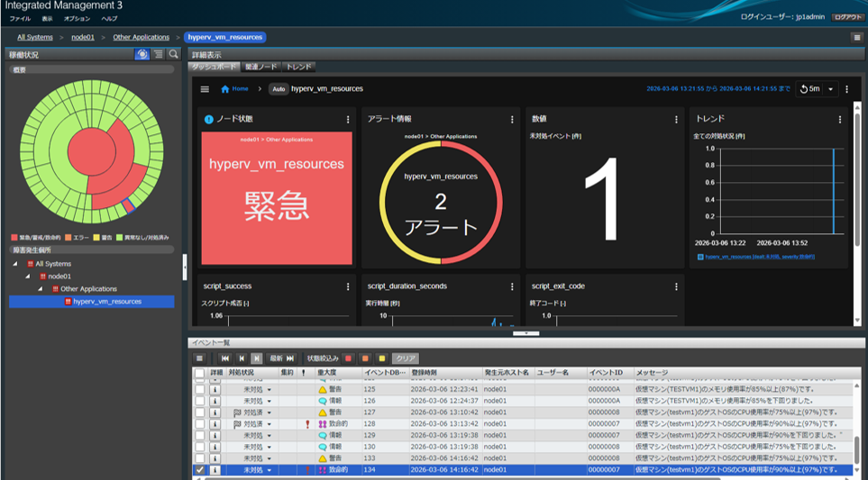Click trend legend link hyperv_vm_resources

point(760,257)
